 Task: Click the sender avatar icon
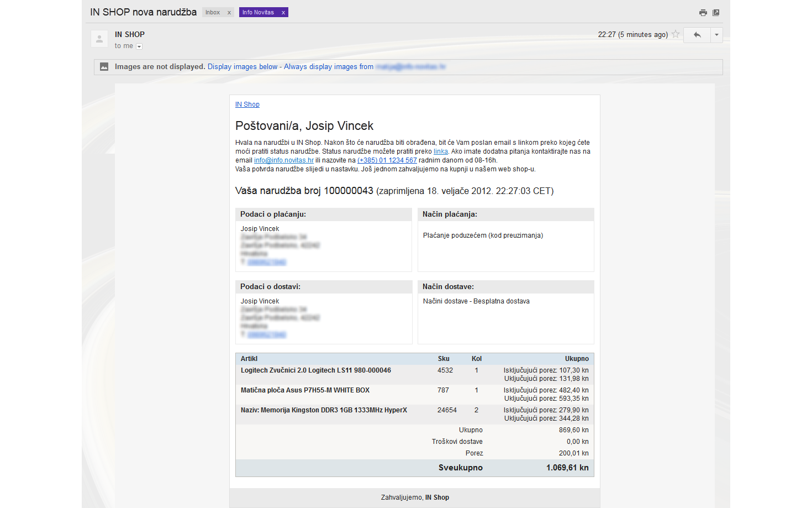(x=99, y=39)
